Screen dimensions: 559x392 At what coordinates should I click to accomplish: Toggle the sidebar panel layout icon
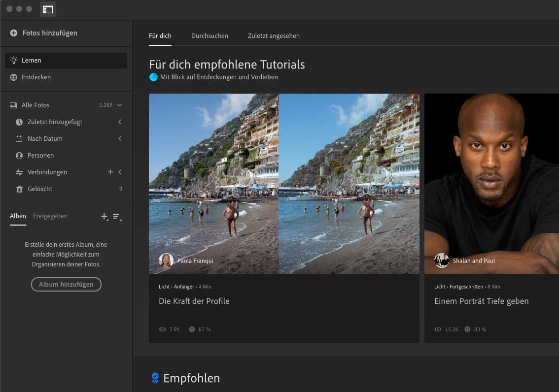48,9
